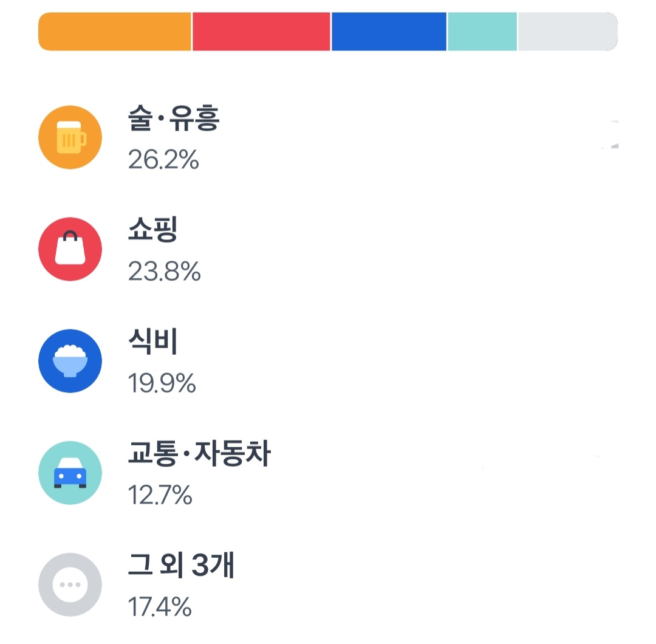
Task: Select the blue segment of the spending bar
Action: (389, 32)
